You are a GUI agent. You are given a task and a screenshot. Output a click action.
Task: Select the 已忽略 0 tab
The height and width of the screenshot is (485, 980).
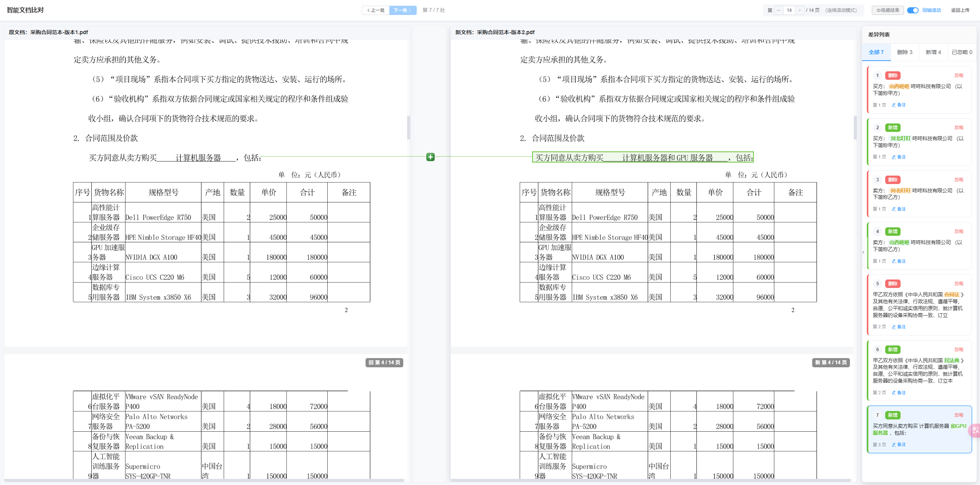point(962,52)
